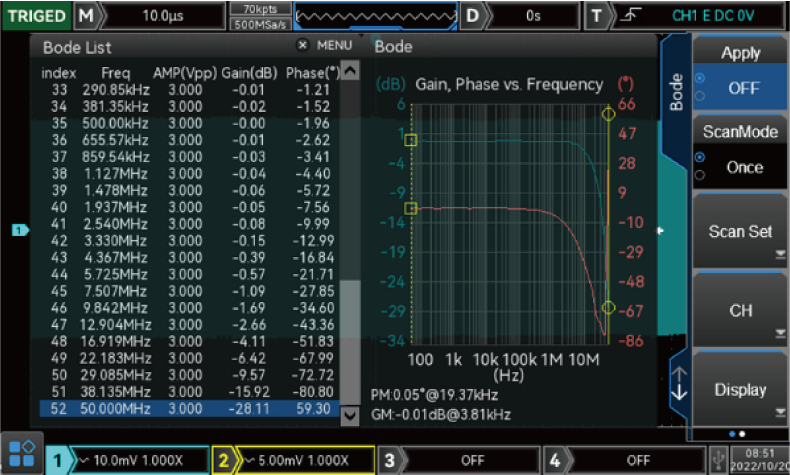The width and height of the screenshot is (790, 475).
Task: Select the channel 1 badge
Action: pyautogui.click(x=61, y=459)
